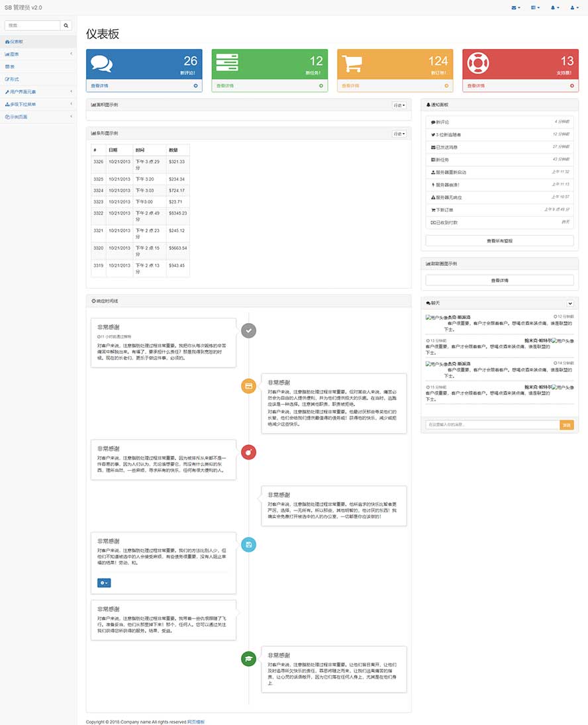Click the orange credit card timeline badge

[248, 386]
